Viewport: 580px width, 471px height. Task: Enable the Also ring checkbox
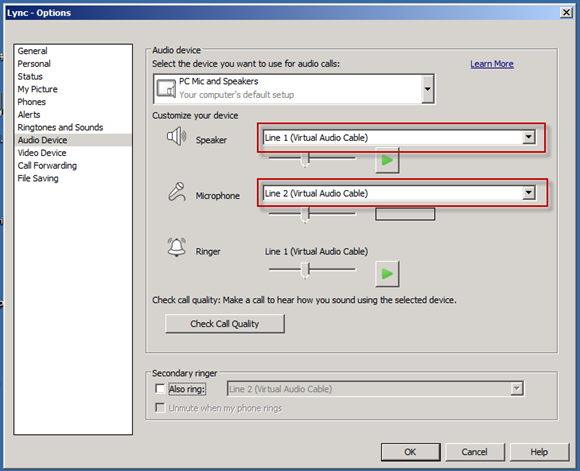click(x=160, y=388)
